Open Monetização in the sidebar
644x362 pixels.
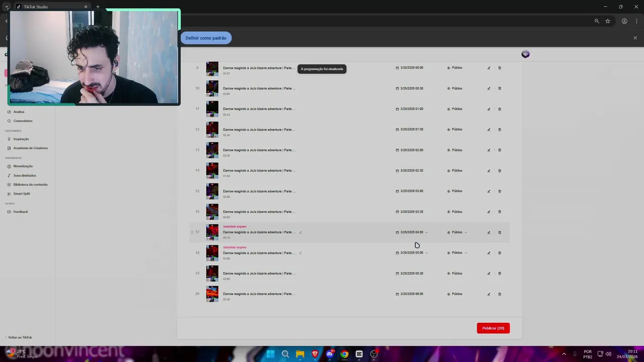pyautogui.click(x=23, y=166)
